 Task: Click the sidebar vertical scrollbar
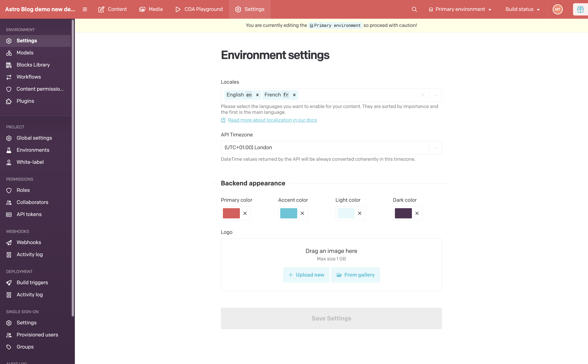pos(73,168)
